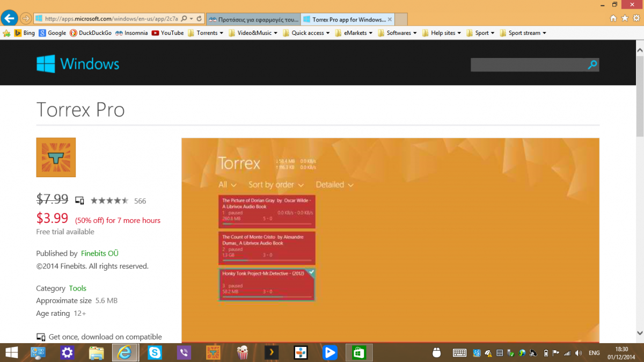
Task: Click the page vertical scrollbar thumb
Action: click(639, 96)
